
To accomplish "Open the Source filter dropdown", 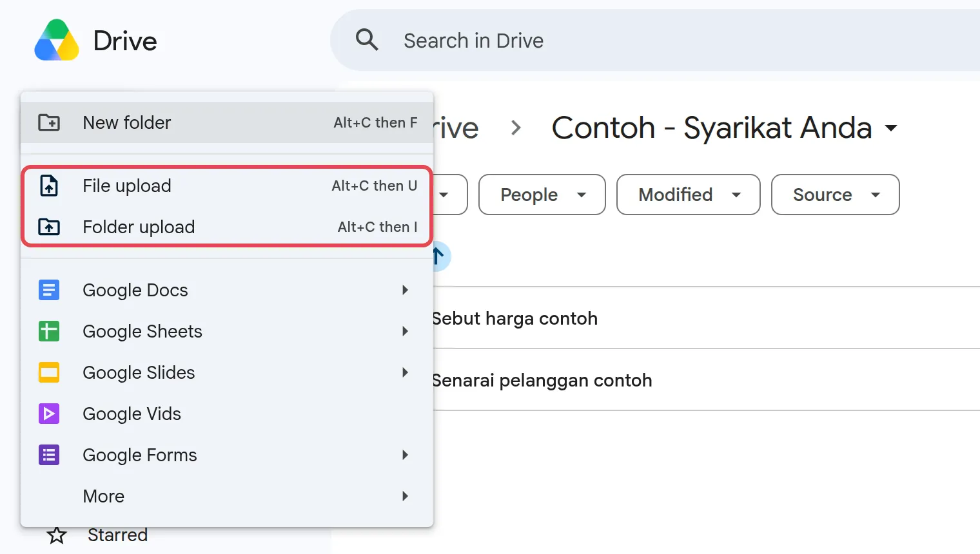I will (x=836, y=195).
